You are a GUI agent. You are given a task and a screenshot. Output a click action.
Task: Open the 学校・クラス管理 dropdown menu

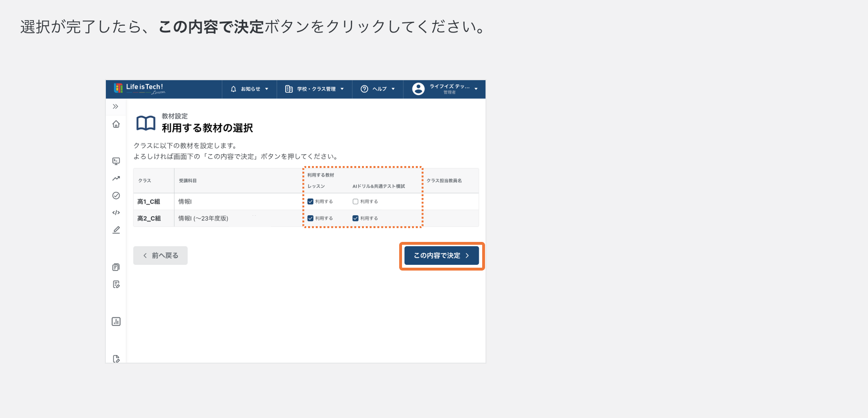[x=314, y=89]
